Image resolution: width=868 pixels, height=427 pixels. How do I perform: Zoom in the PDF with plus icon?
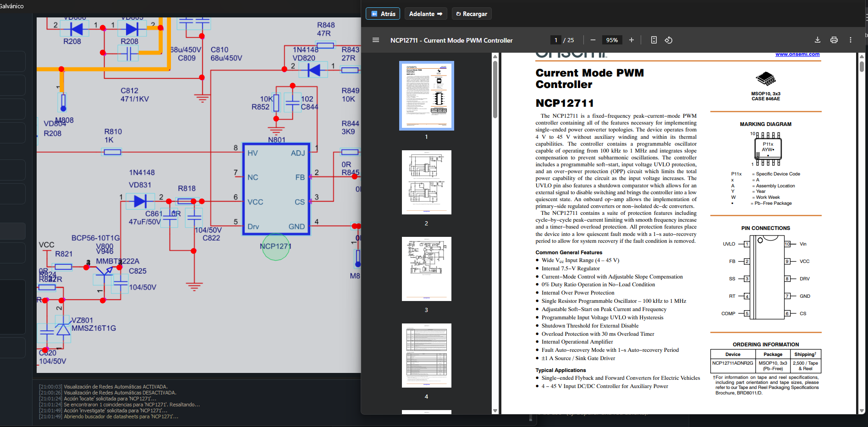(x=631, y=40)
